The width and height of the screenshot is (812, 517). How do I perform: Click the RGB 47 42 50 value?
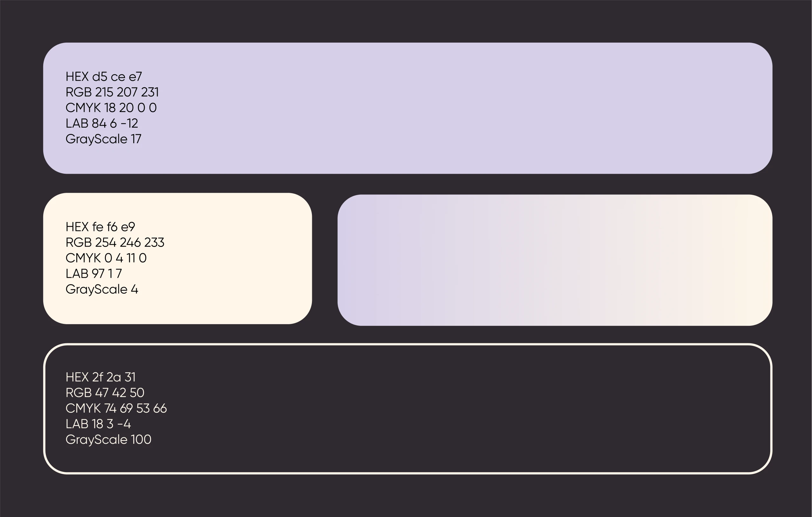[105, 393]
